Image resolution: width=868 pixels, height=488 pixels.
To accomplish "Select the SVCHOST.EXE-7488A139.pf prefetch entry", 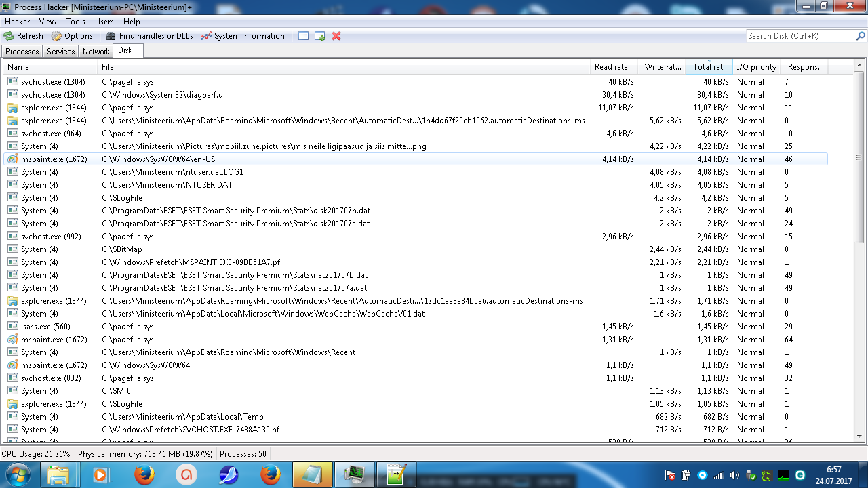I will click(x=191, y=430).
